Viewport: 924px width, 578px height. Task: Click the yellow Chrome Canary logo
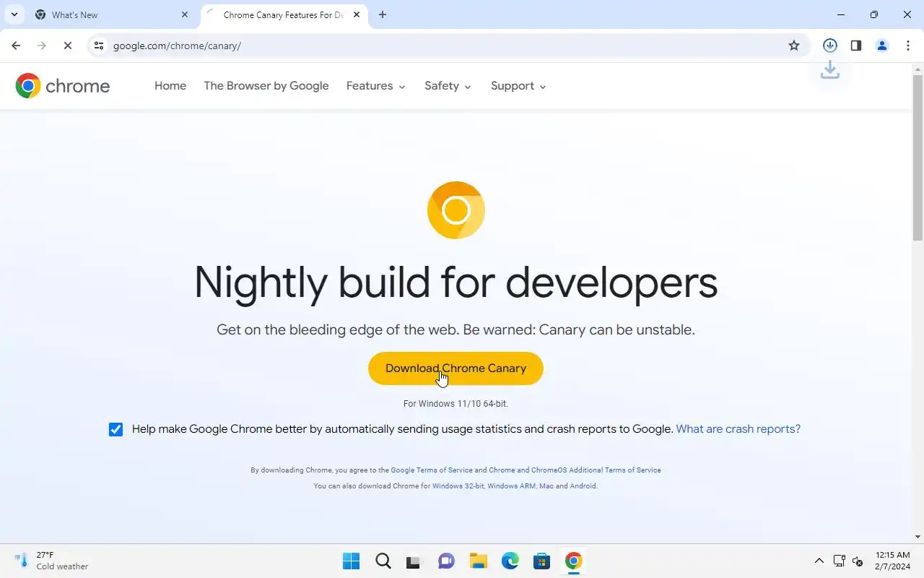pyautogui.click(x=456, y=210)
